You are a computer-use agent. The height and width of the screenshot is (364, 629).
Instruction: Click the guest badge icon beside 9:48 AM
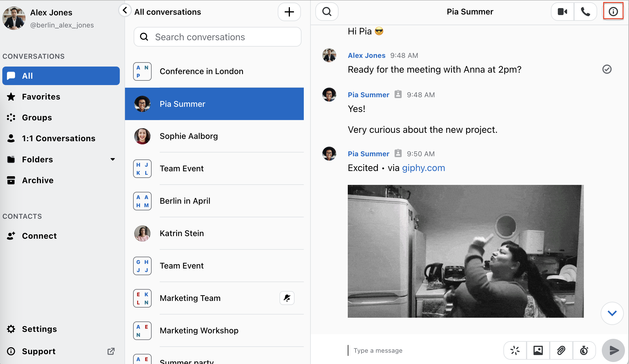(398, 94)
